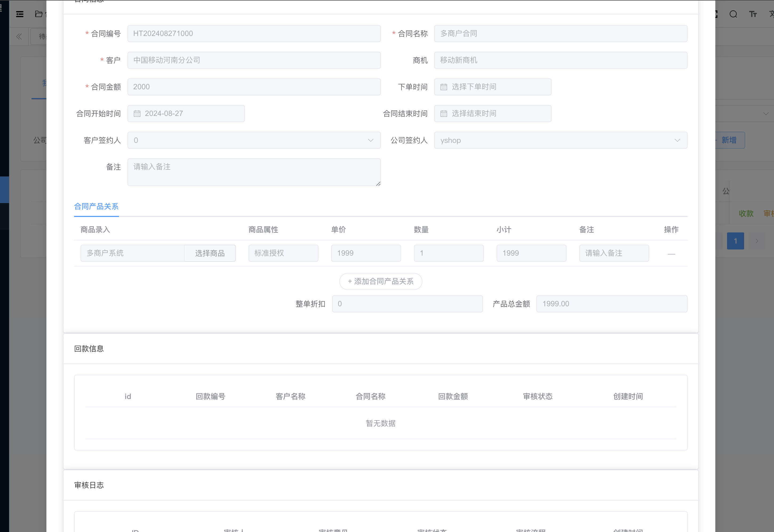Viewport: 774px width, 532px height.
Task: Click the 新增 button behind the dialog
Action: (729, 140)
